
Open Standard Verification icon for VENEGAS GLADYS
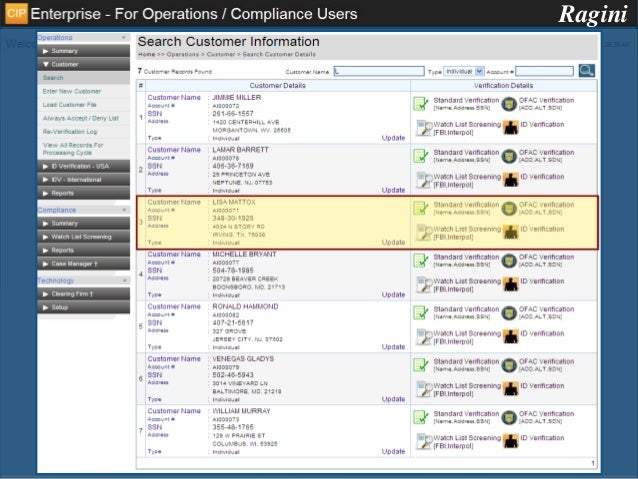pos(421,365)
